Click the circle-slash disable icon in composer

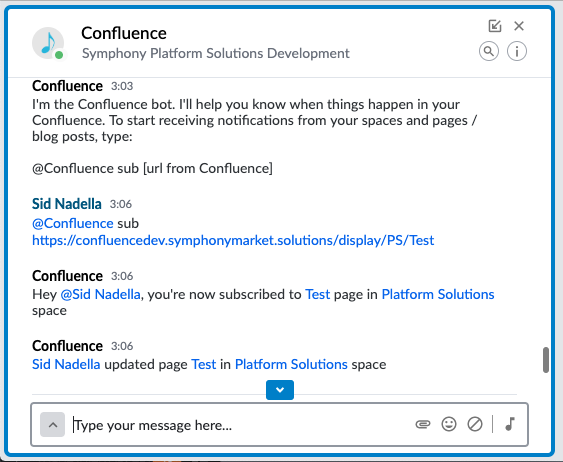[475, 424]
